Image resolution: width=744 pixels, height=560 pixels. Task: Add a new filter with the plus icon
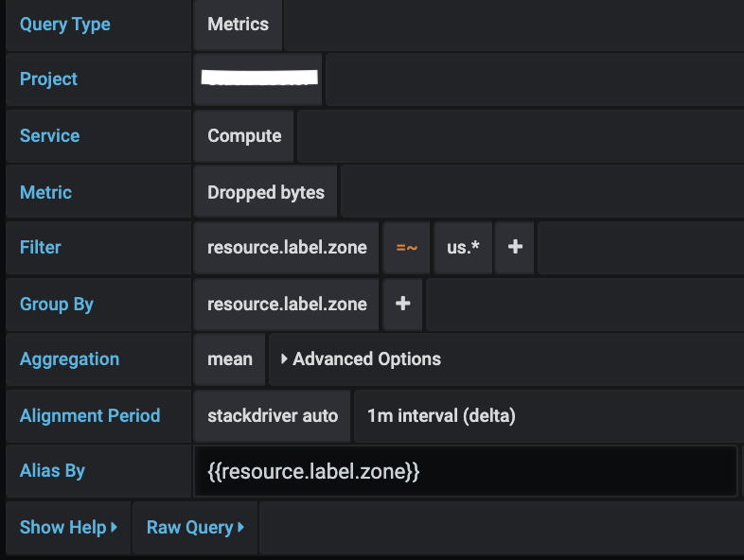pyautogui.click(x=515, y=248)
